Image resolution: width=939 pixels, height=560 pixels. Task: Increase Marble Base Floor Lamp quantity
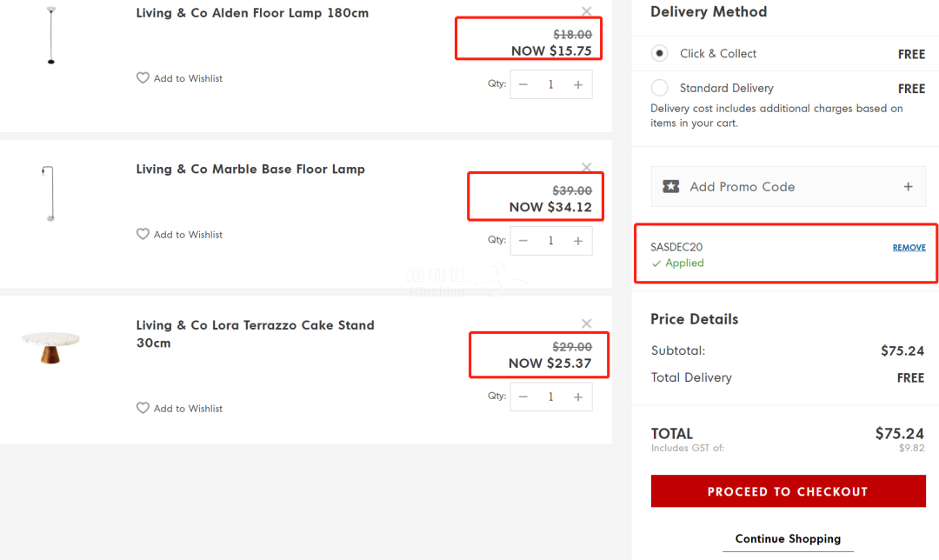tap(578, 241)
